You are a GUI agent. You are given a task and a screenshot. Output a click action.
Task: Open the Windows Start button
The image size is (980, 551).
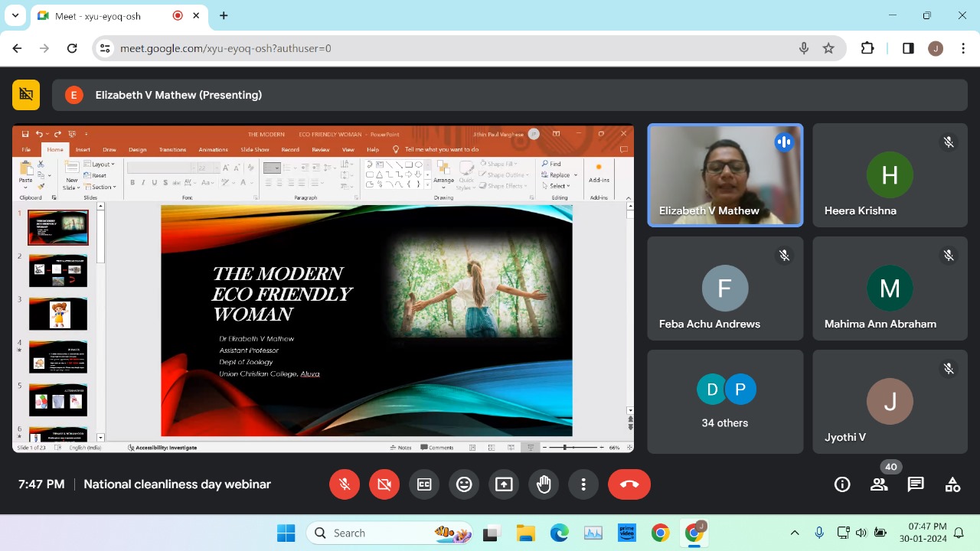click(286, 533)
